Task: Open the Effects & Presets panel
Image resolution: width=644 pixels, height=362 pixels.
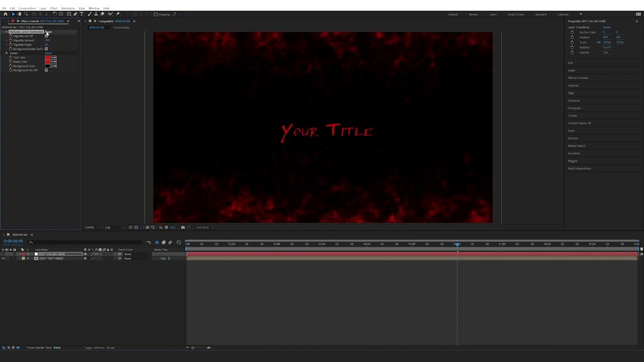Action: tap(578, 78)
